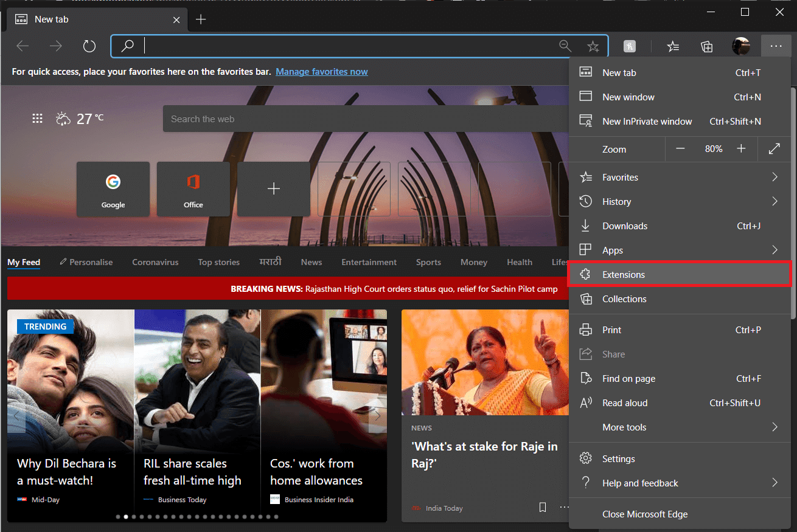Zoom in with the plus button

point(741,149)
